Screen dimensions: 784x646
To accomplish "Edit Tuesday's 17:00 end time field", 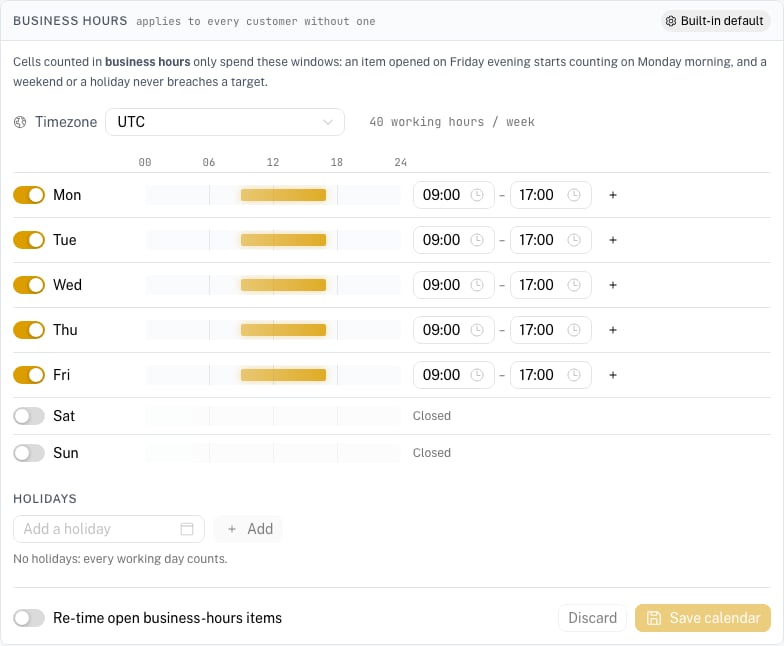I will coord(550,240).
